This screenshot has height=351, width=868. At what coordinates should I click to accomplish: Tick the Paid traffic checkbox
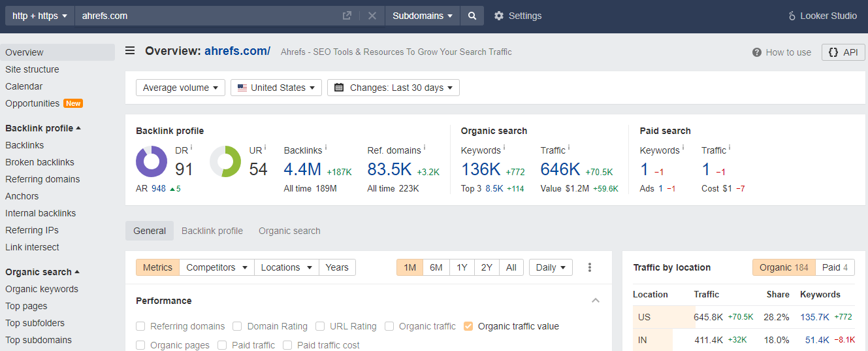[222, 345]
